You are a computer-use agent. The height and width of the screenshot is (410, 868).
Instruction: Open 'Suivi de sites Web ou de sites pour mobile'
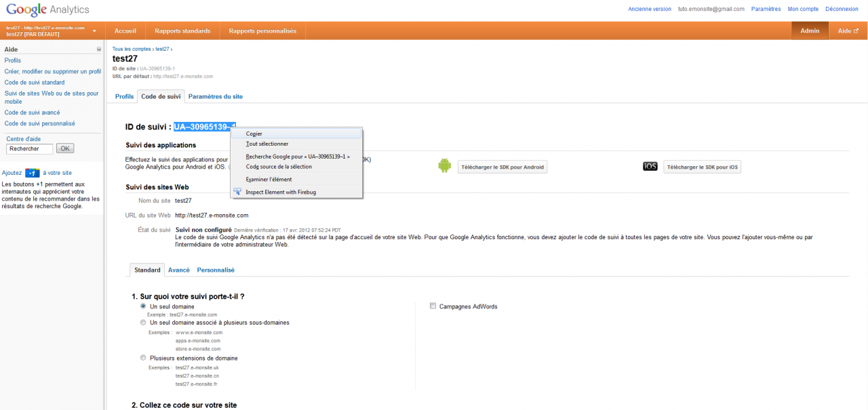[52, 98]
